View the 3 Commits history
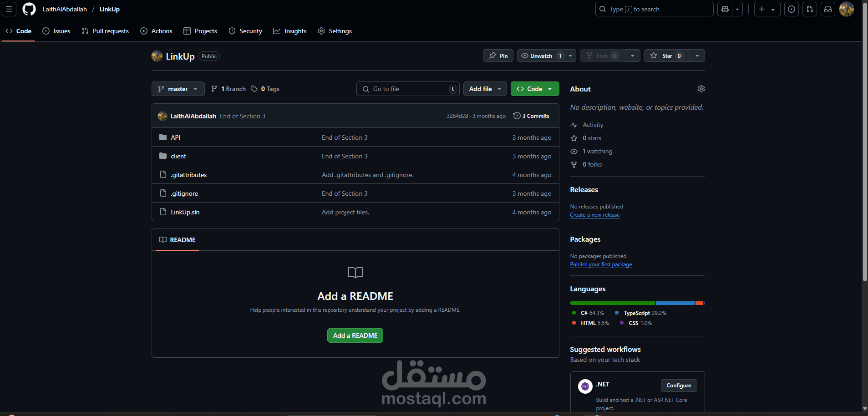Image resolution: width=868 pixels, height=416 pixels. pyautogui.click(x=531, y=116)
